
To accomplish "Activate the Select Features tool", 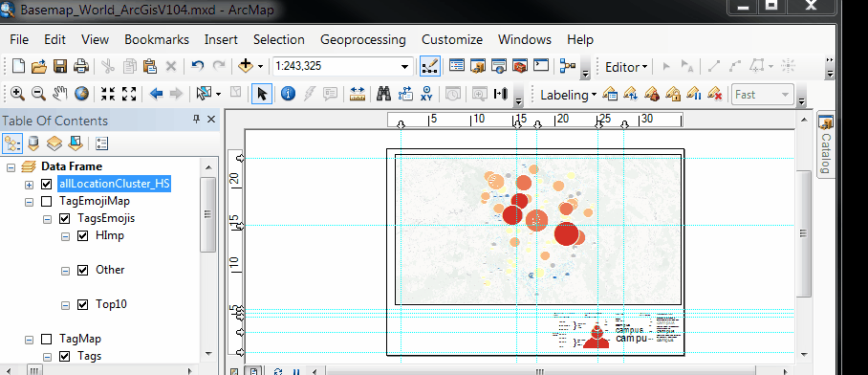I will pos(205,94).
